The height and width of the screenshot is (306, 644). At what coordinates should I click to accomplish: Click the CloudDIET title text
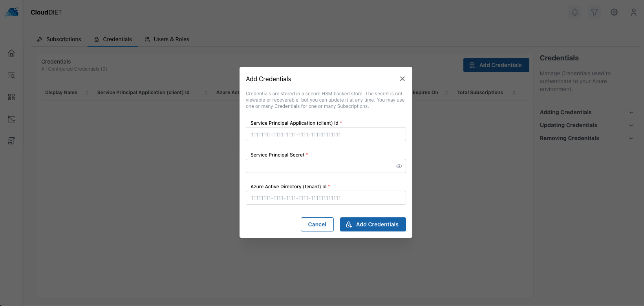46,12
